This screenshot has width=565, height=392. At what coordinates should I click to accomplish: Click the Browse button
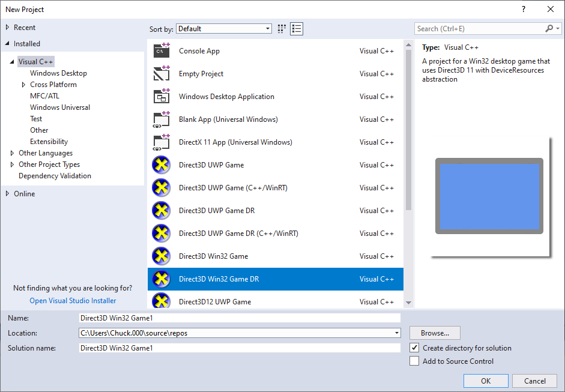pyautogui.click(x=434, y=333)
